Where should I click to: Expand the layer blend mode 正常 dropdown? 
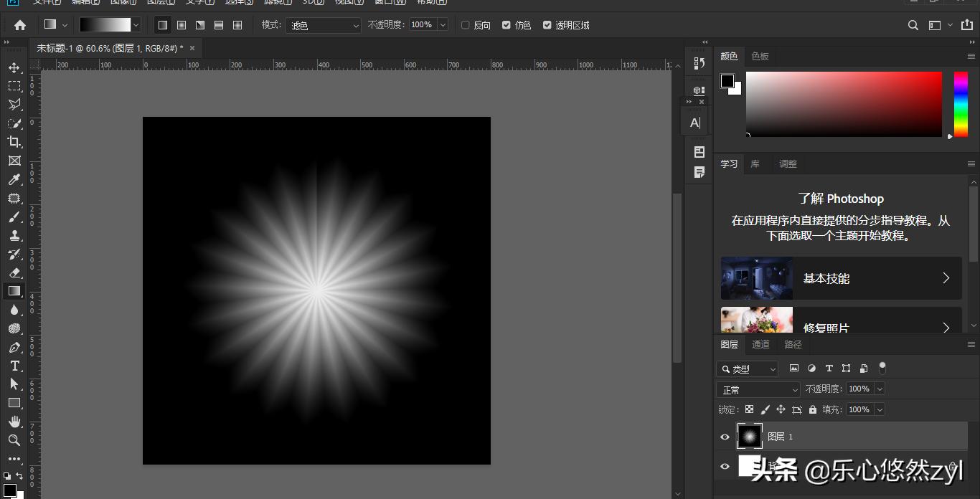(758, 389)
